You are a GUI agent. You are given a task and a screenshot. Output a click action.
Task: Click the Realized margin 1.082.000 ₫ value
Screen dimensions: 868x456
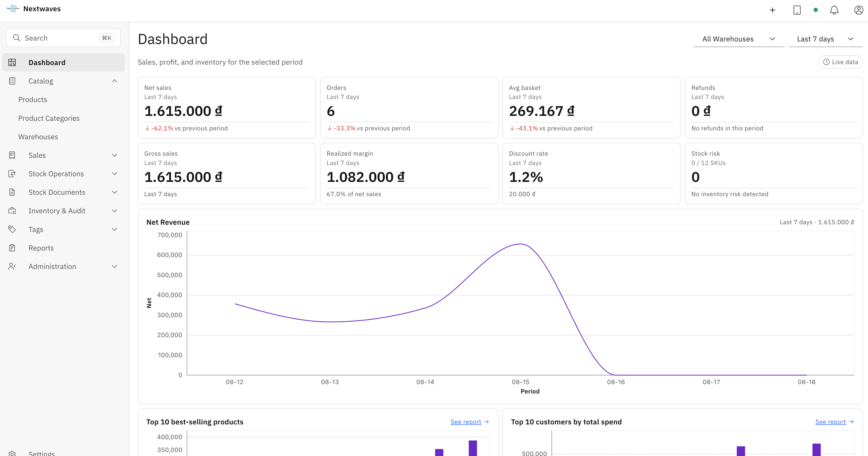click(366, 177)
